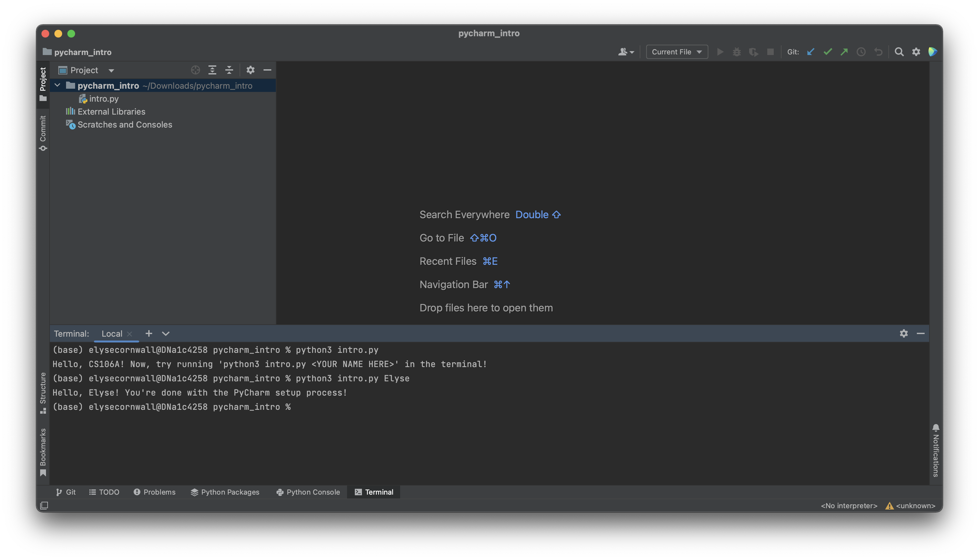
Task: Open the Current File run configuration dropdown
Action: pyautogui.click(x=677, y=52)
